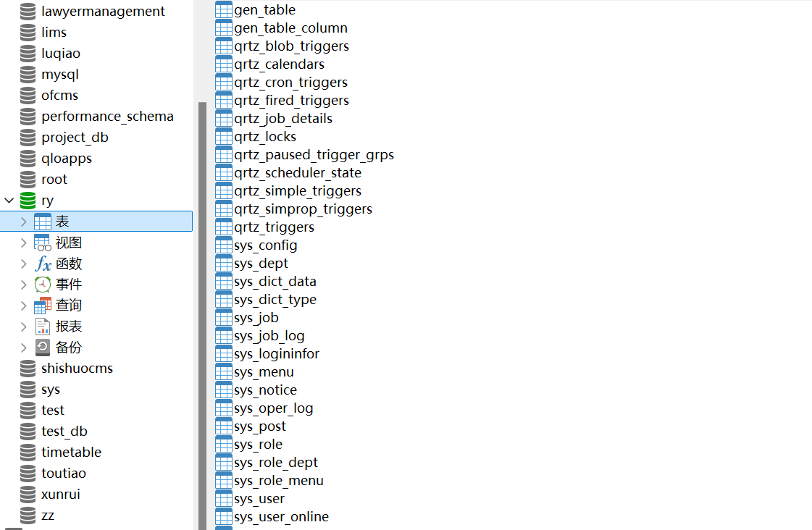Viewport: 812px width, 530px height.
Task: Click the green ry database icon
Action: pos(28,201)
